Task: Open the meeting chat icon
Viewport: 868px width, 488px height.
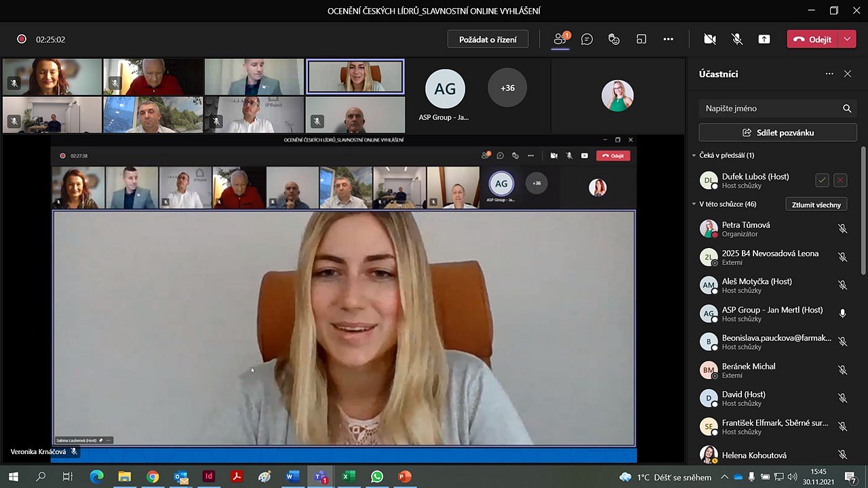Action: coord(587,39)
